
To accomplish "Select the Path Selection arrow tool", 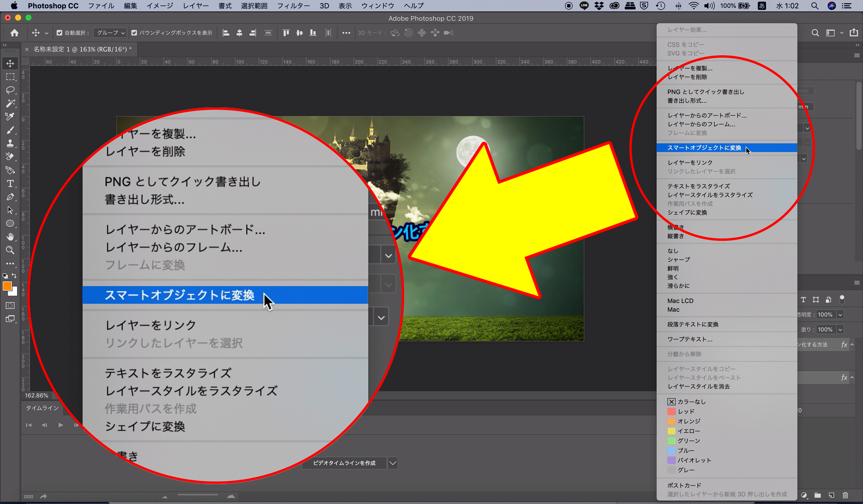I will pos(10,210).
